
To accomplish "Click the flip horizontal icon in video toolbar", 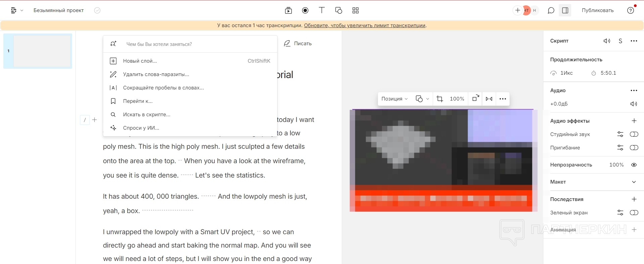I will click(489, 99).
